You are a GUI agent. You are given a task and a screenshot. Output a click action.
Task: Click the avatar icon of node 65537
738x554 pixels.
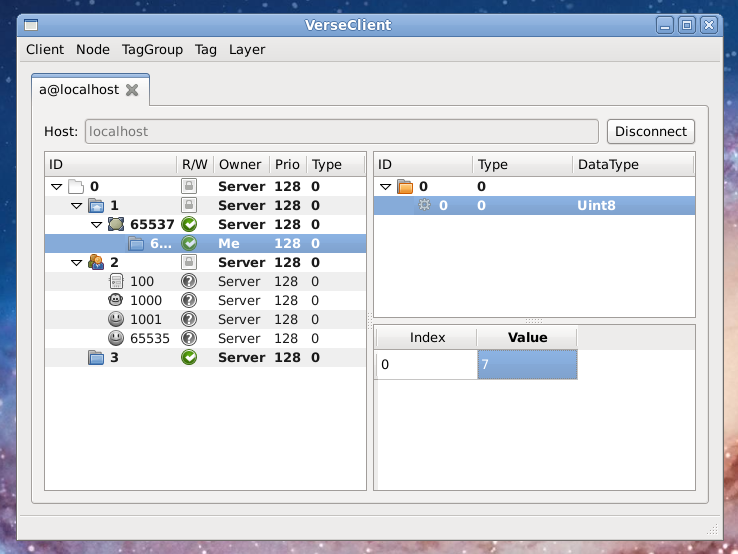[116, 224]
